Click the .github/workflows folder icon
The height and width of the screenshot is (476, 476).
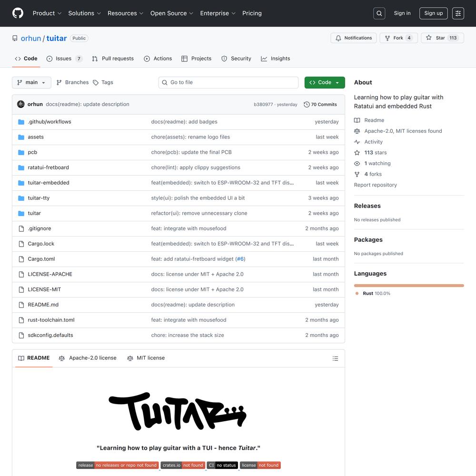21,122
